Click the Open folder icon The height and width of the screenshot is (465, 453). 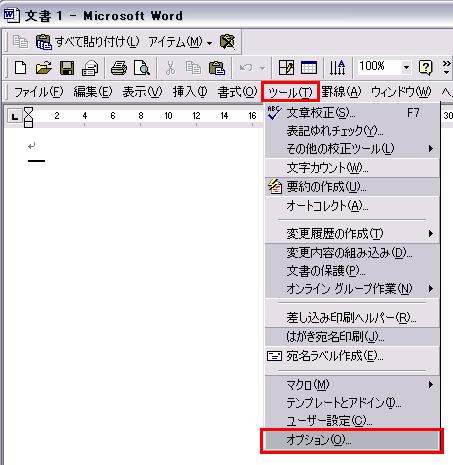[44, 68]
